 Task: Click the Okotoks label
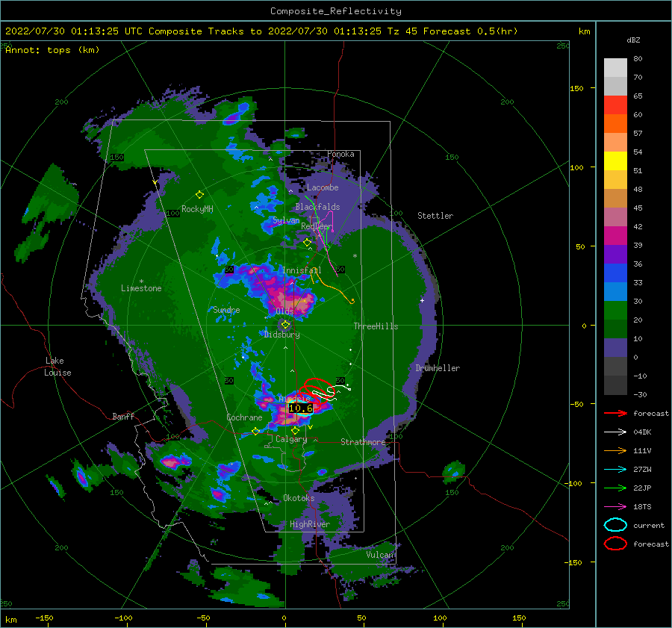click(x=299, y=497)
